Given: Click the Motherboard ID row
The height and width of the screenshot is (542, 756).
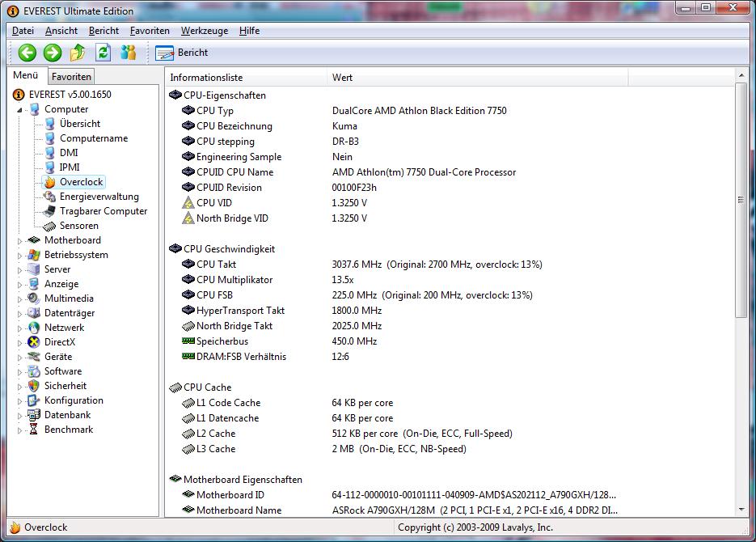Looking at the screenshot, I should tap(399, 495).
